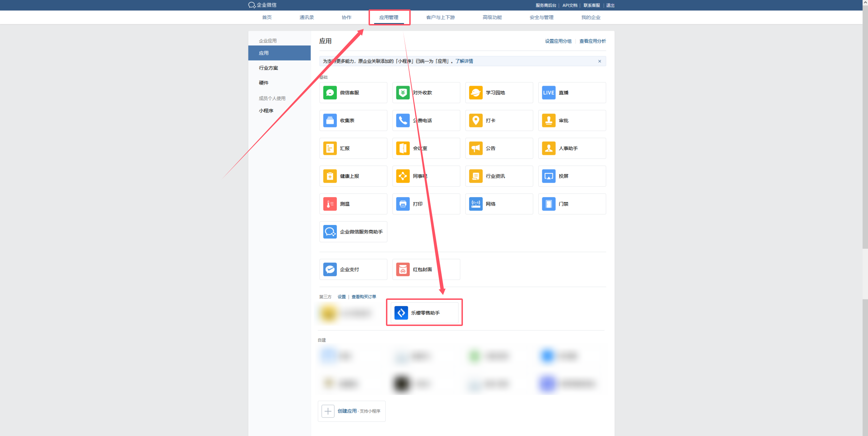
Task: Open the 打卡 location pin icon
Action: pos(475,120)
